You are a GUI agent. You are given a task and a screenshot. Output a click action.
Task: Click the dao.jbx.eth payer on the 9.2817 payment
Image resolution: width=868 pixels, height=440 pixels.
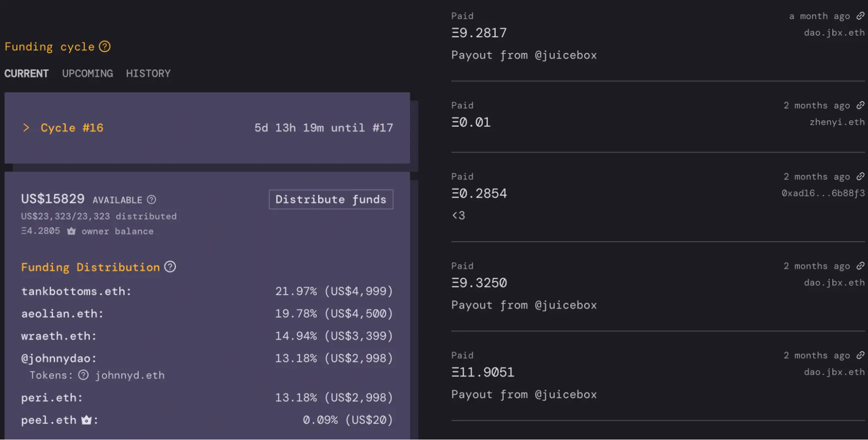click(x=834, y=33)
